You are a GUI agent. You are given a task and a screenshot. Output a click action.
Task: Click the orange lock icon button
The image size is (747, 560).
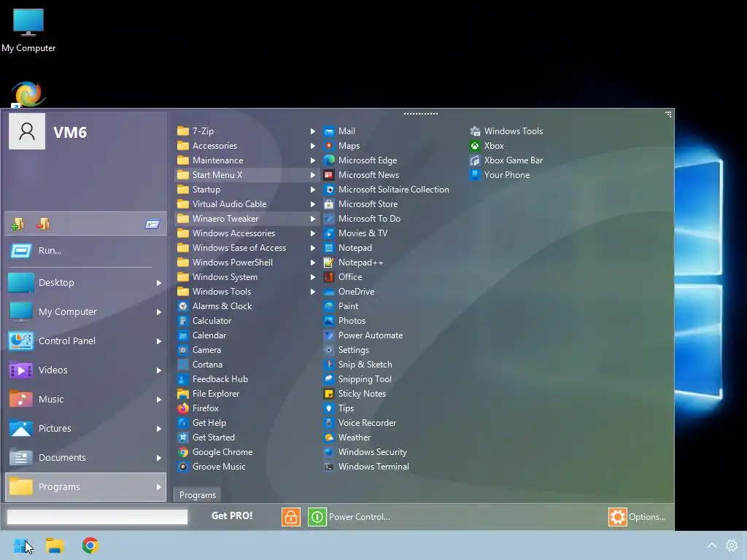pos(290,517)
